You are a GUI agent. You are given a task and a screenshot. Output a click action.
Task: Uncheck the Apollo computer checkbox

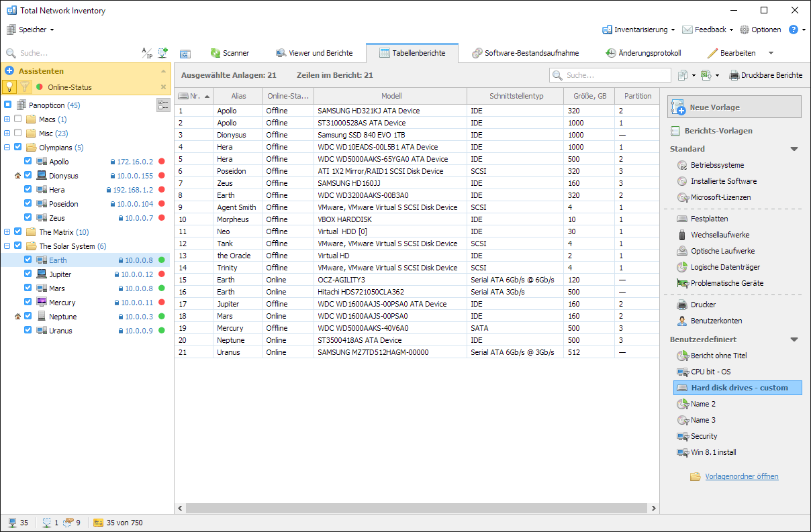point(28,161)
